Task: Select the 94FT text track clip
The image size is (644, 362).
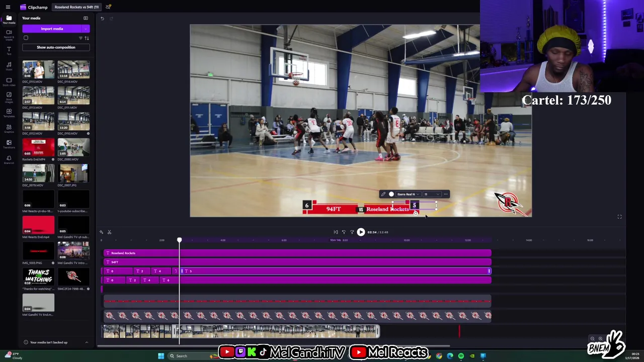Action: [297, 262]
